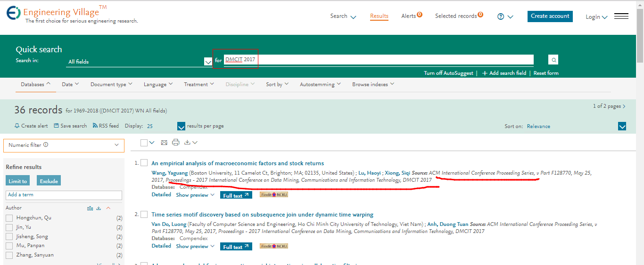The height and width of the screenshot is (265, 644).
Task: Click the search query input field
Action: [379, 60]
